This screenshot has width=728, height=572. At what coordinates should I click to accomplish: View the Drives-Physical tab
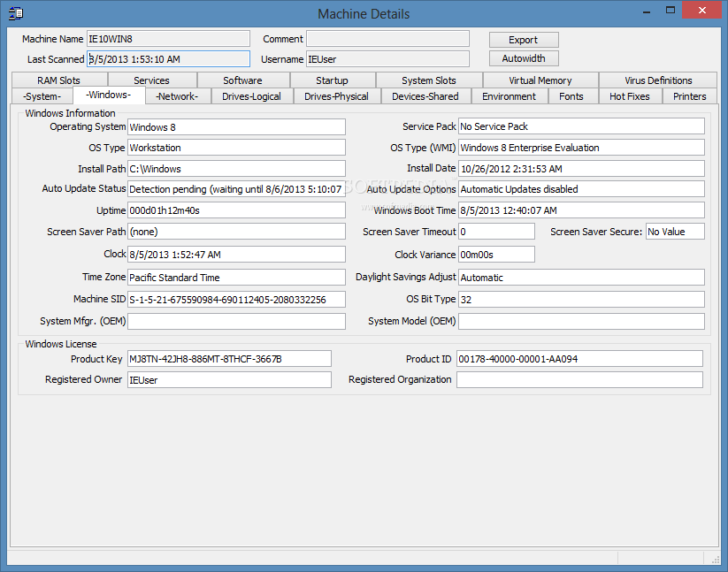click(337, 96)
